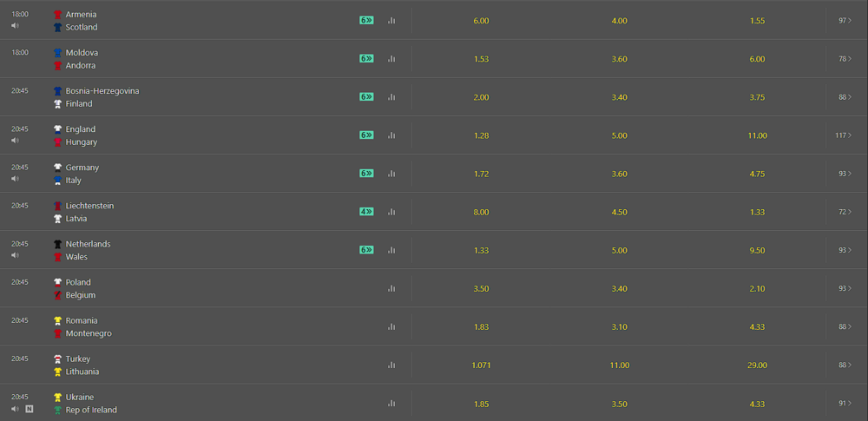Toggle speaker icon for Ukraine vs Ireland

click(x=16, y=409)
